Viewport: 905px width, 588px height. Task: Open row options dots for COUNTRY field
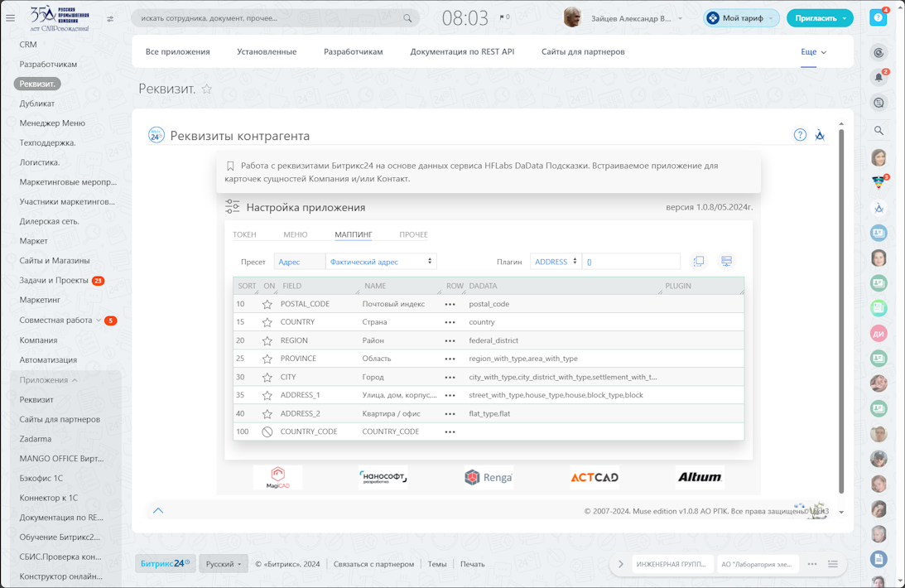click(450, 322)
